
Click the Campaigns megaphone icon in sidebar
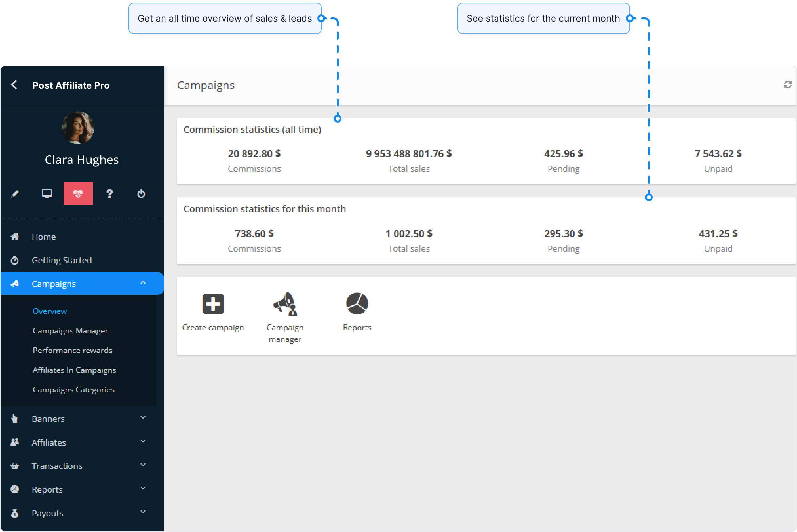(15, 283)
